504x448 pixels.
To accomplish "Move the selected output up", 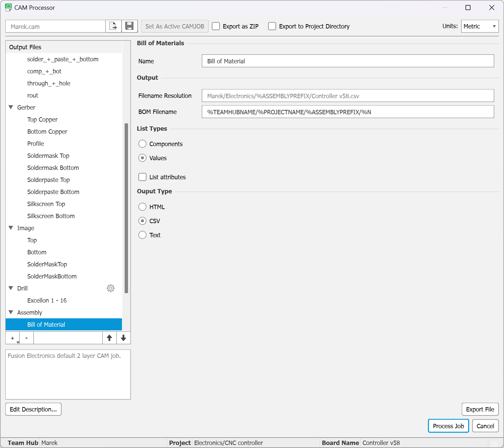I will pyautogui.click(x=109, y=338).
